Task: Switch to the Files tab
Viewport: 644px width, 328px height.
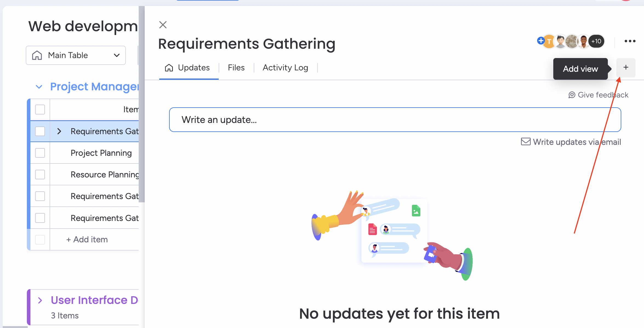Action: (x=236, y=67)
